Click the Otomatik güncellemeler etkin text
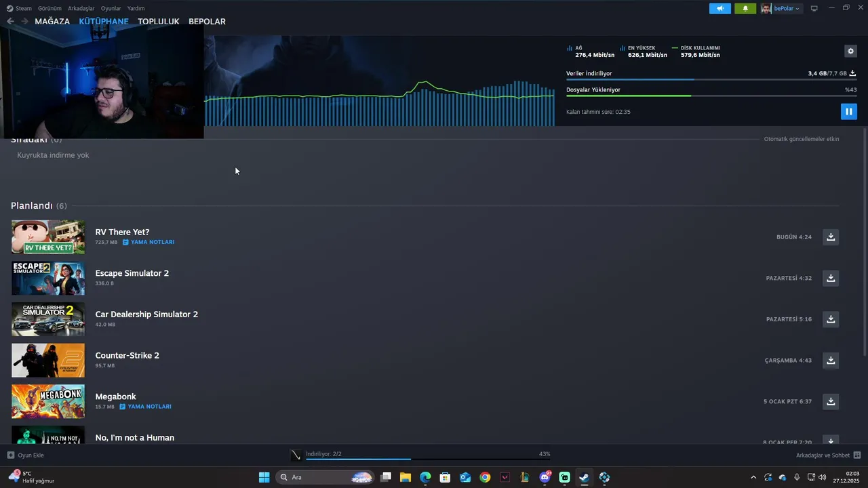The image size is (868, 488). pyautogui.click(x=802, y=139)
